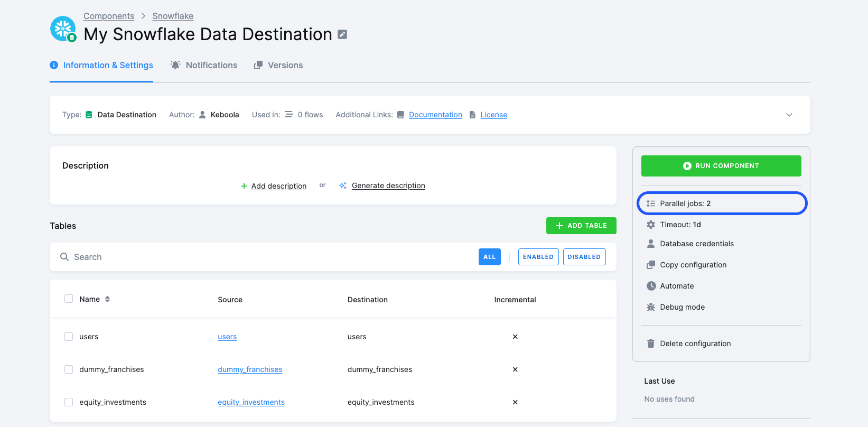Click the Timeout gear icon
The width and height of the screenshot is (868, 427).
[x=651, y=225]
